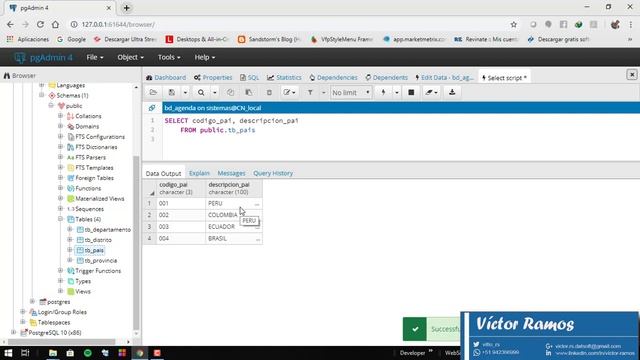
Task: Click the Filter funnel icon
Action: point(310,93)
